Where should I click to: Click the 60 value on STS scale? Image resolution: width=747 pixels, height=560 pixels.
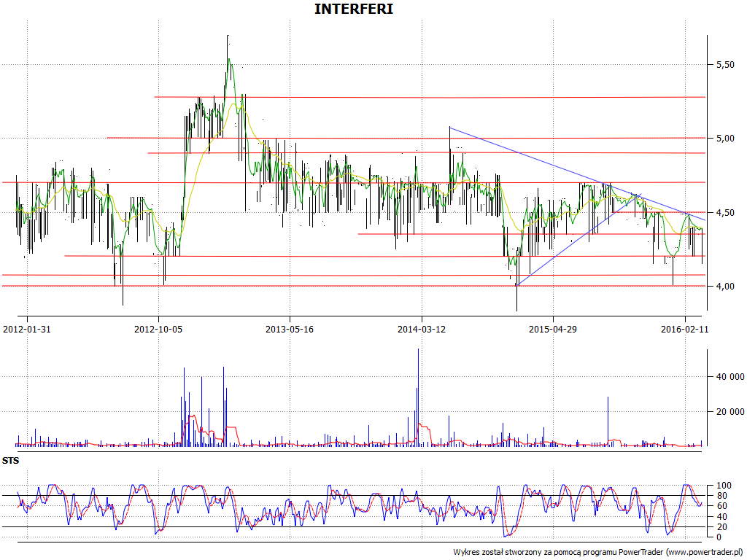point(721,506)
